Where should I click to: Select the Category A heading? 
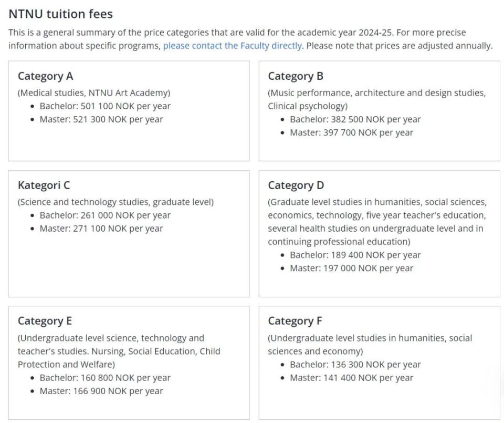[45, 76]
